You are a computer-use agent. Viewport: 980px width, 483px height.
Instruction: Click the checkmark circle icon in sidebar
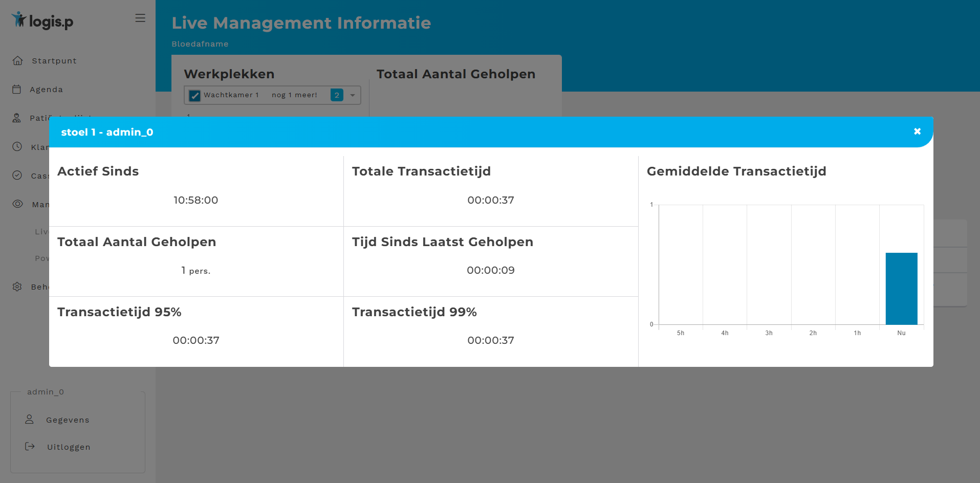click(x=17, y=175)
